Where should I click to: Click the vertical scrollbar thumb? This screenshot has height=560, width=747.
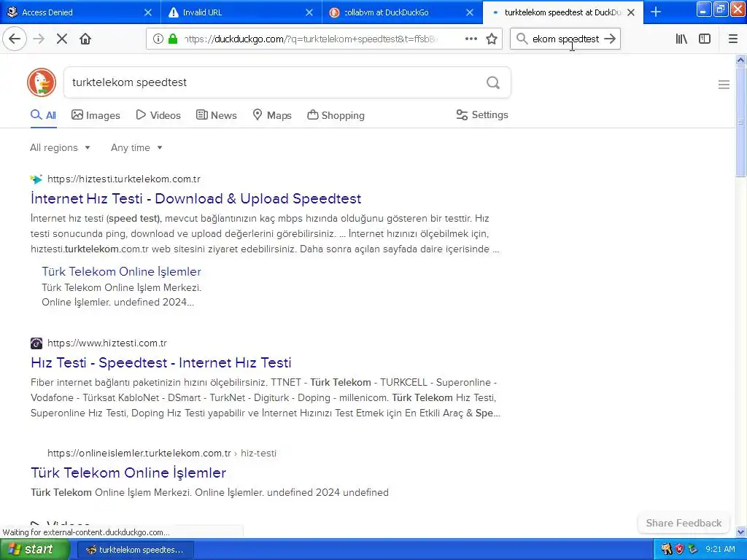[x=741, y=122]
